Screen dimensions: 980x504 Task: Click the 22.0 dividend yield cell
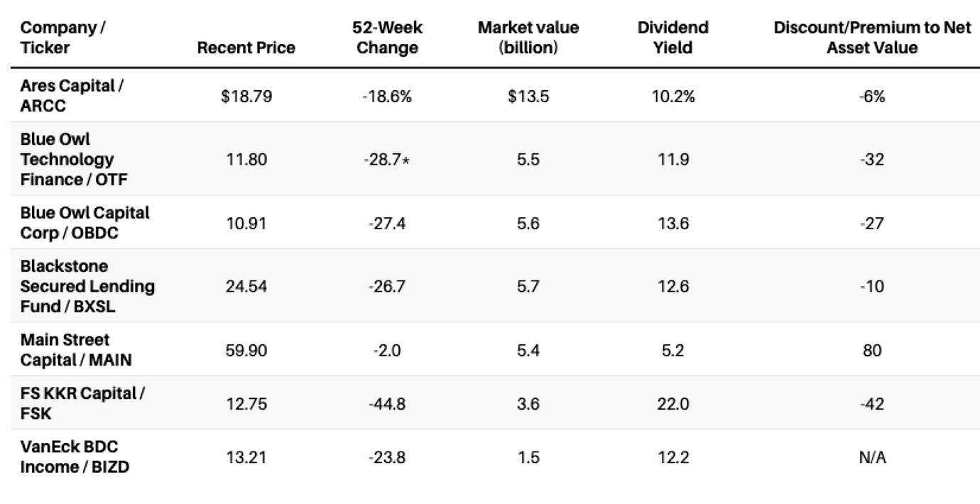(x=673, y=404)
